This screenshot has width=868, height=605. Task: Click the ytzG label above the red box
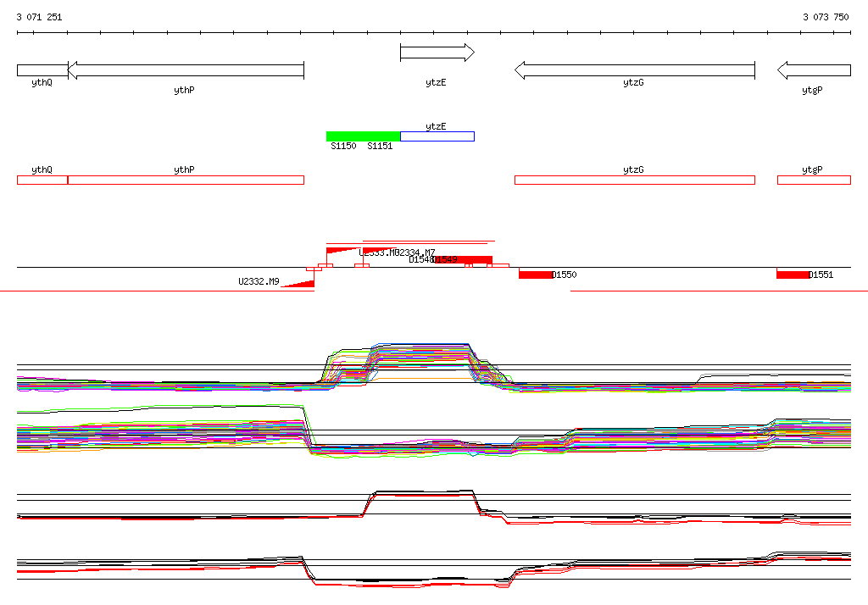[633, 170]
